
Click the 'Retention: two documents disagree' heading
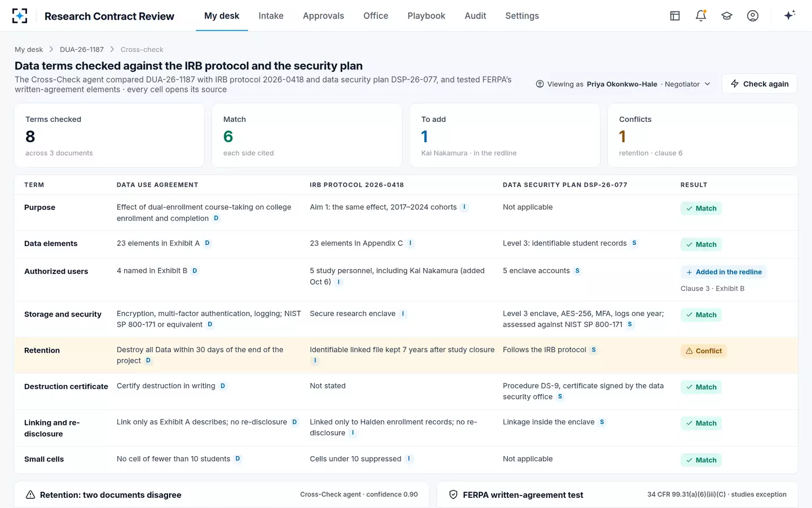111,495
